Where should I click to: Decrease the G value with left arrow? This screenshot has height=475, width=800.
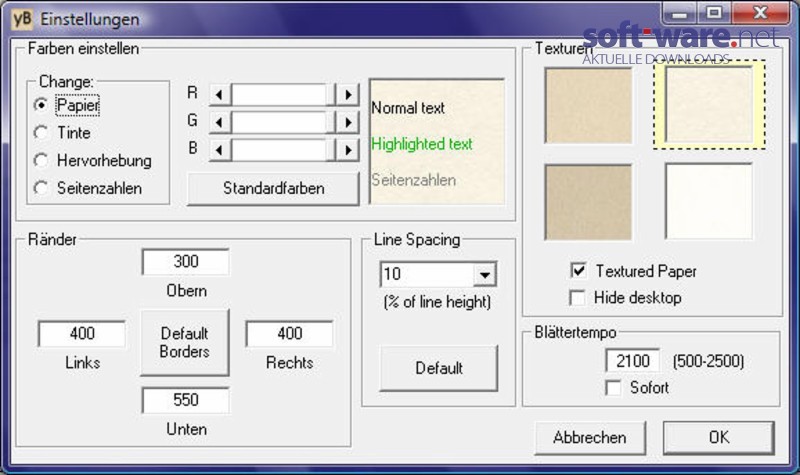pyautogui.click(x=220, y=122)
